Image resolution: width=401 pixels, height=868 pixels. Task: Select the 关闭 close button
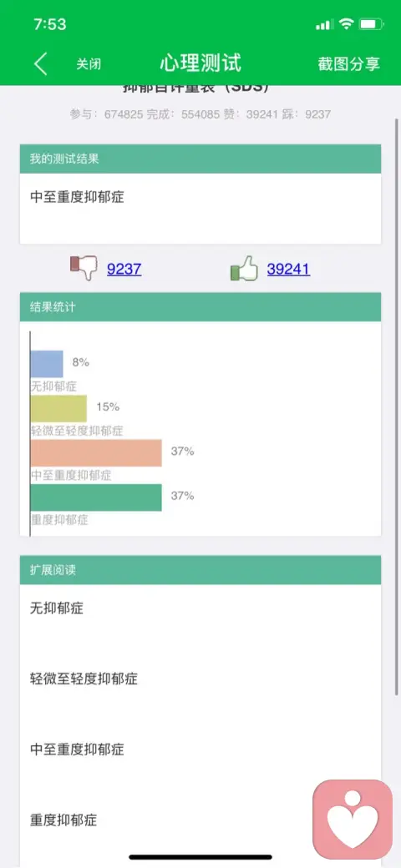[x=89, y=64]
